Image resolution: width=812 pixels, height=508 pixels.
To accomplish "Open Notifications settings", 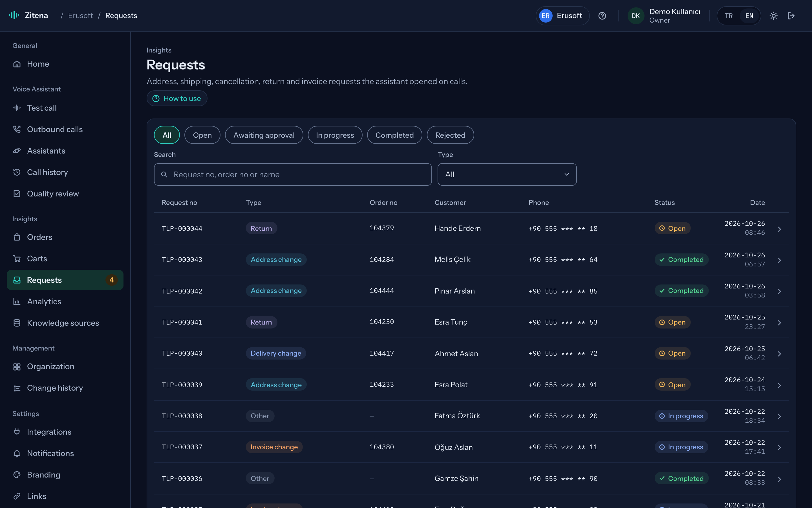I will [65, 454].
